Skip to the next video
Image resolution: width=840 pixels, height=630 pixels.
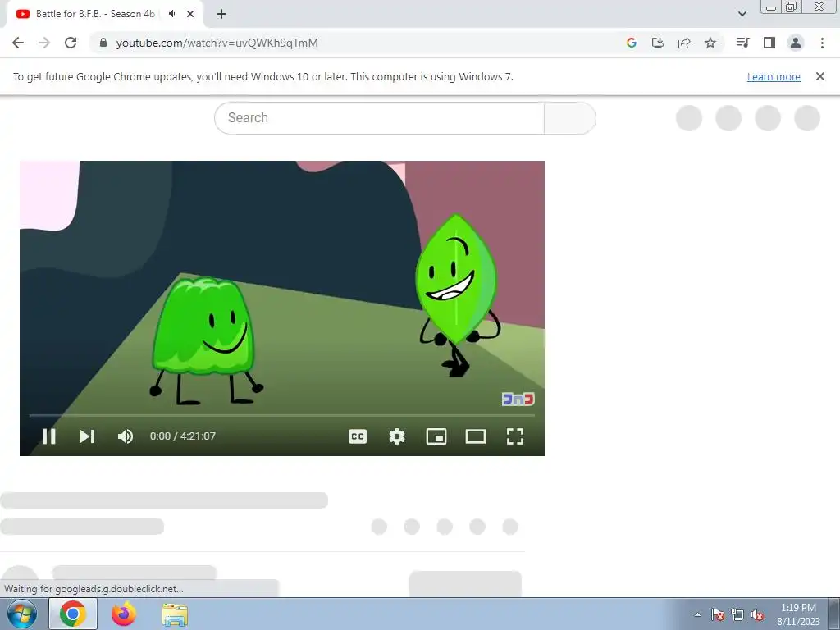coord(87,436)
